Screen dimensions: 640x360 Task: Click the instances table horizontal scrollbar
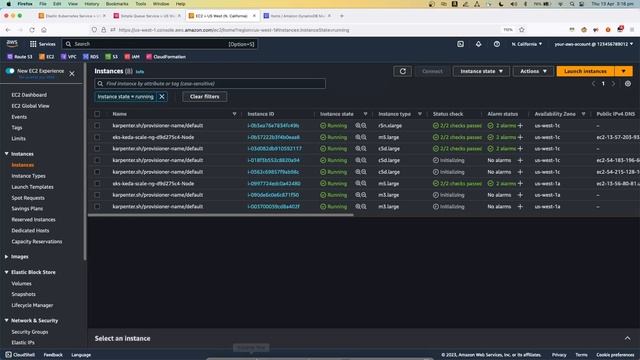[221, 215]
